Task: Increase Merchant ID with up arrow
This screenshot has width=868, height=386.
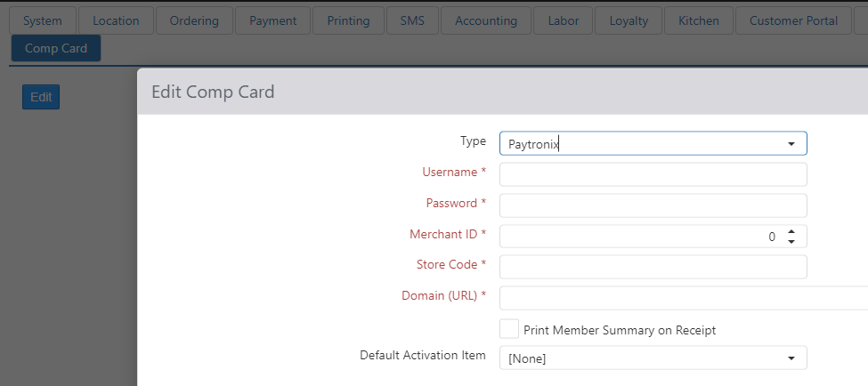Action: [x=791, y=232]
